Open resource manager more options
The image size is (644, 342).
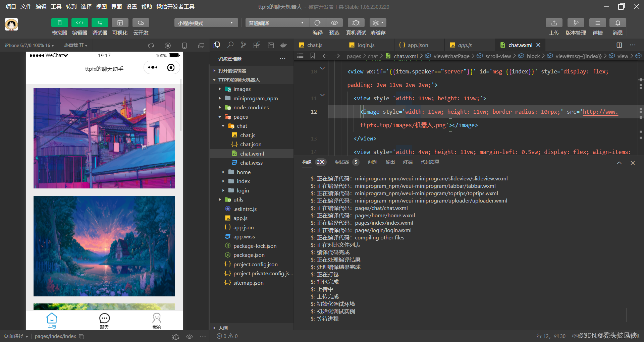[x=283, y=59]
